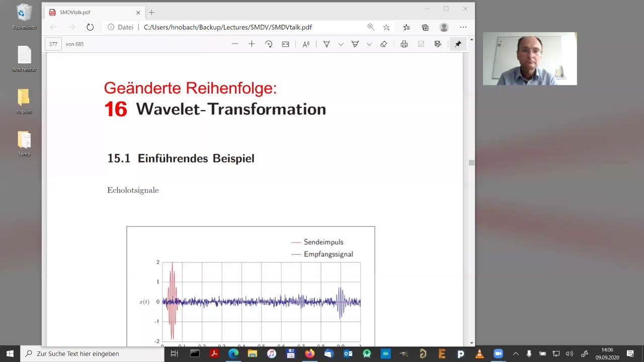The image size is (644, 362).
Task: Click the taskbar search box
Action: 92,353
